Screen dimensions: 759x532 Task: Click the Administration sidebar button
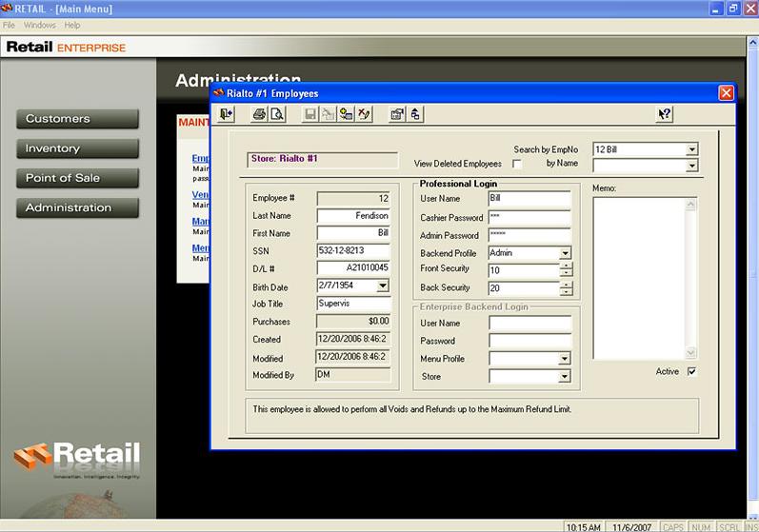click(77, 208)
